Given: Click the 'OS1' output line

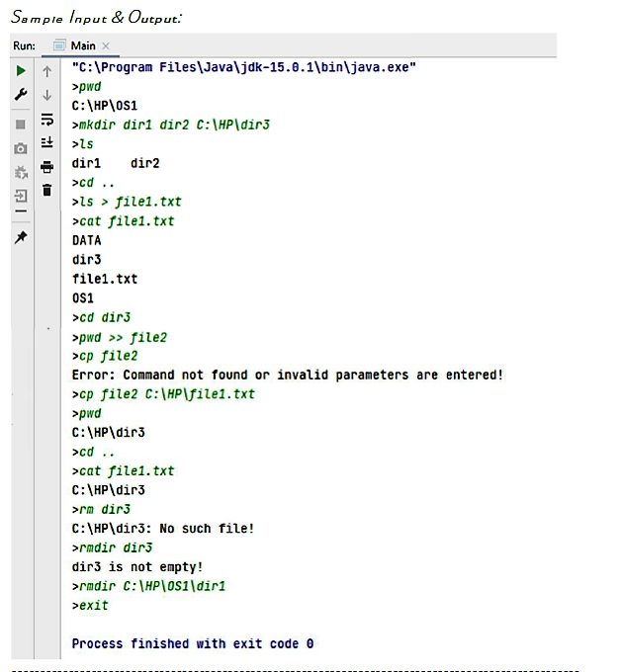Looking at the screenshot, I should [83, 297].
